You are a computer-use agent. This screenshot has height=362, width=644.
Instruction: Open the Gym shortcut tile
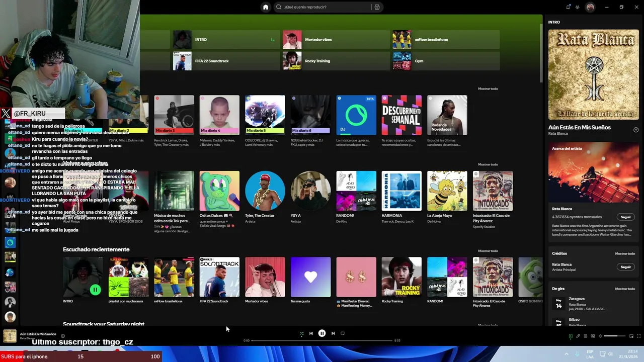446,61
